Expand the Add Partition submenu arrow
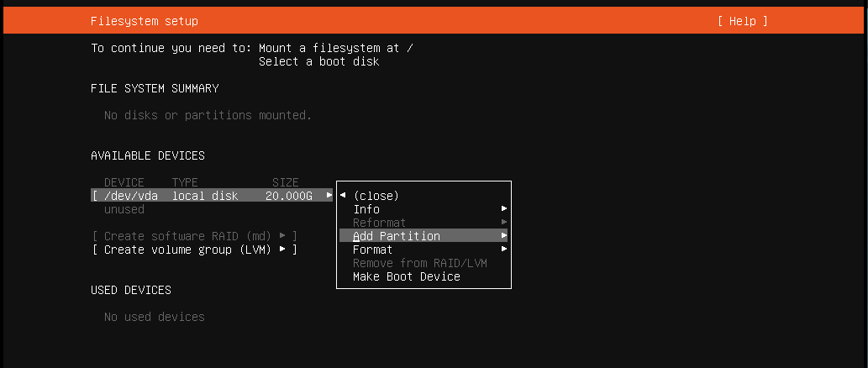 [x=504, y=235]
